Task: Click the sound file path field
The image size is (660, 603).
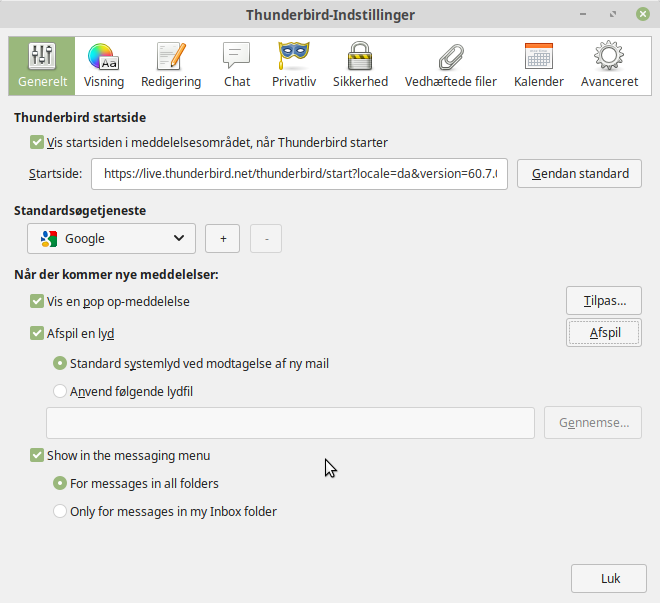Action: click(x=290, y=422)
